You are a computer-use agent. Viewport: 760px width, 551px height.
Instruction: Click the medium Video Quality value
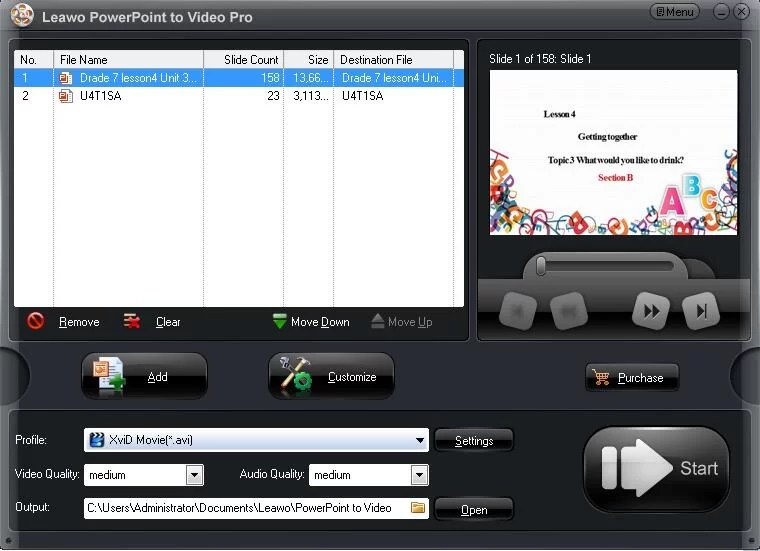click(107, 475)
